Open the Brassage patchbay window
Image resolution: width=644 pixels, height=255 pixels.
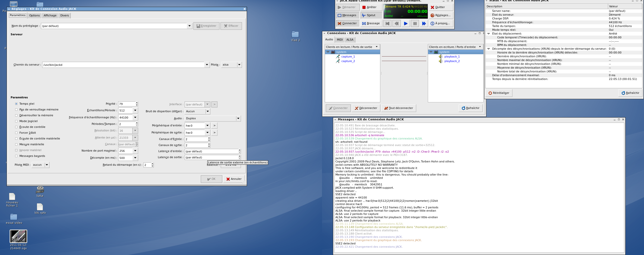(371, 23)
